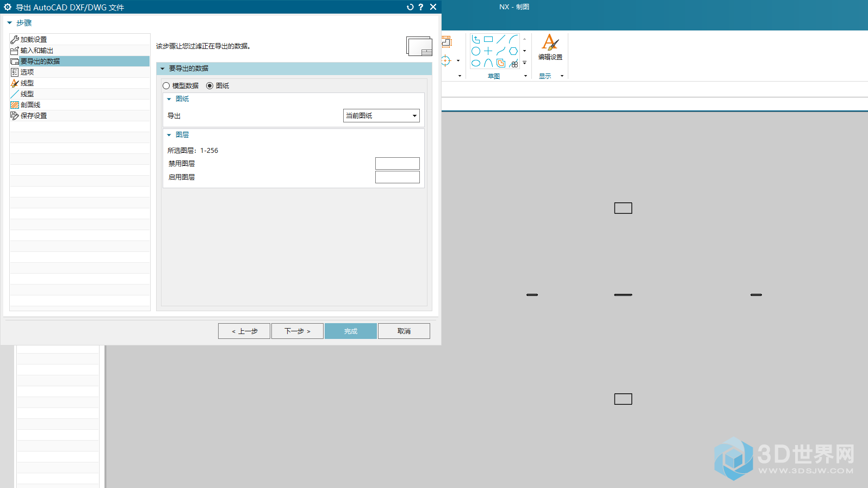The width and height of the screenshot is (868, 488).
Task: Select the sketch Line tool
Action: (x=501, y=39)
